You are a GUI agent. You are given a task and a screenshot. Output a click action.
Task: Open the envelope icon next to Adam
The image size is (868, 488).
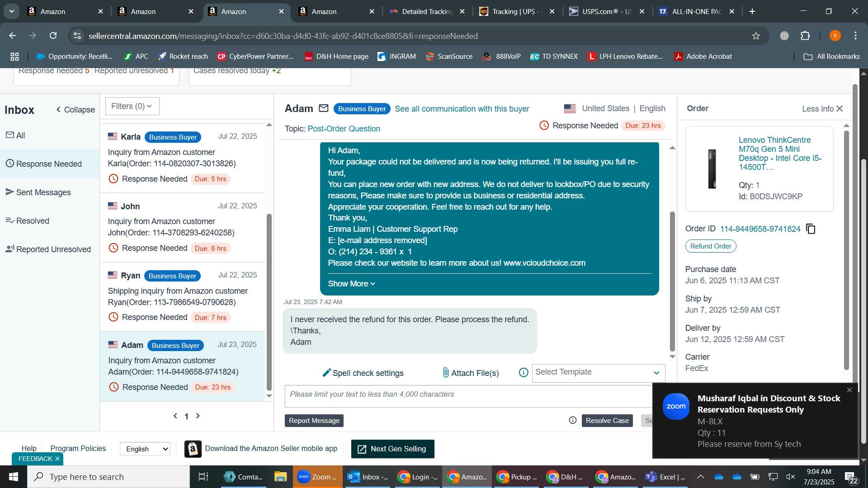(x=324, y=108)
